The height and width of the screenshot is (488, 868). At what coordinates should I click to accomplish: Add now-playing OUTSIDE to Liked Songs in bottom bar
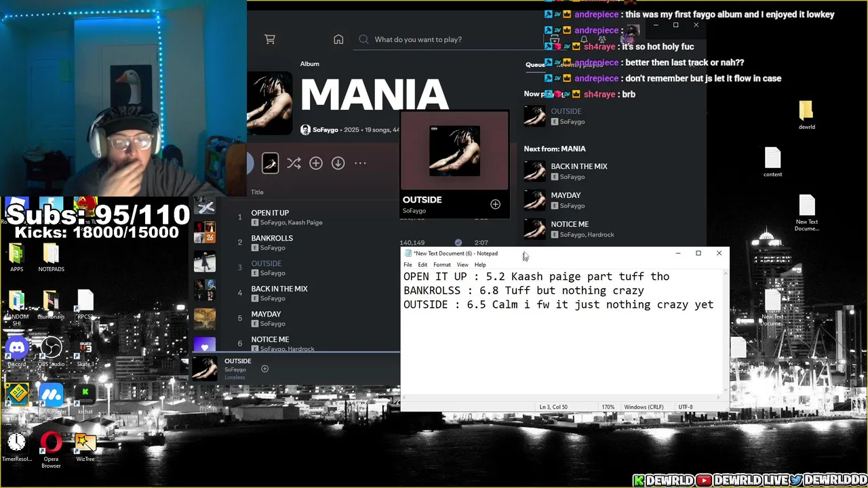click(x=264, y=369)
